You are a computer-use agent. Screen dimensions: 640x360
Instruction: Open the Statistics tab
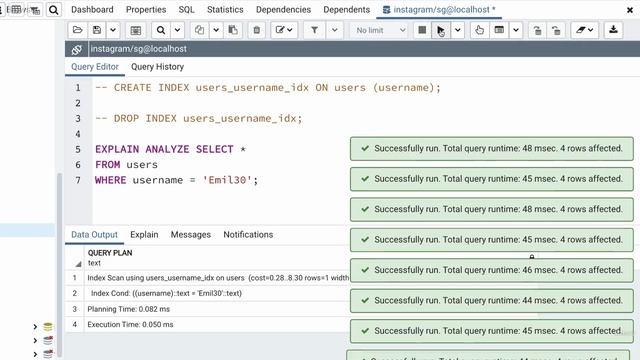pos(225,9)
